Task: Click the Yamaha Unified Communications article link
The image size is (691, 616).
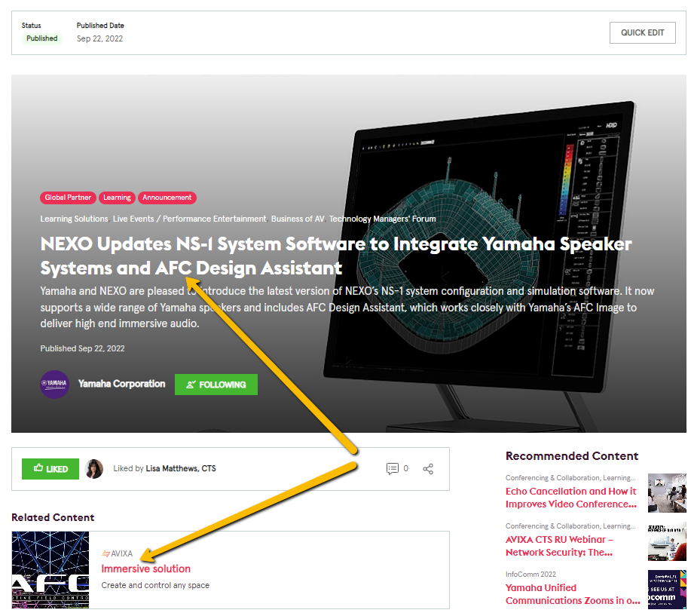Action: coord(572,594)
